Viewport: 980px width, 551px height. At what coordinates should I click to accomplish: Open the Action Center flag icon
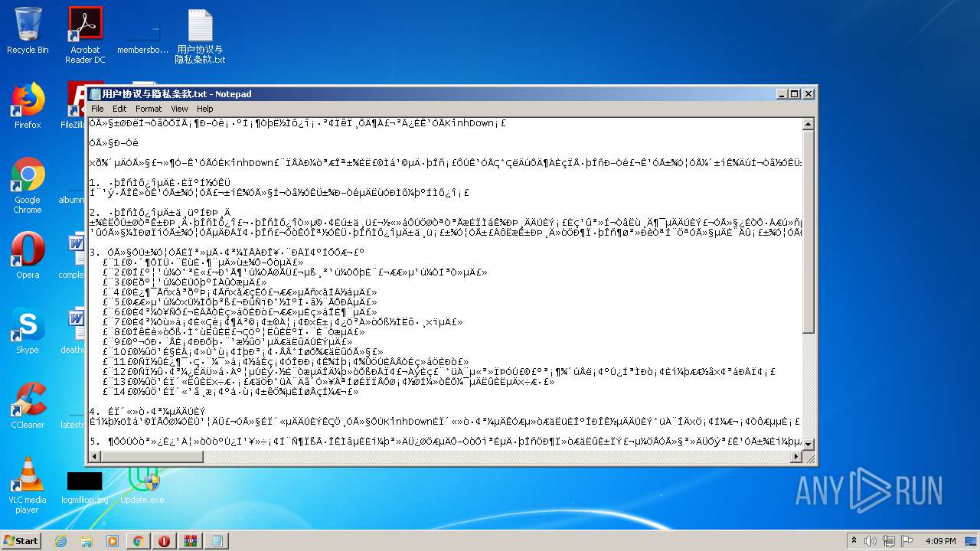[x=909, y=541]
